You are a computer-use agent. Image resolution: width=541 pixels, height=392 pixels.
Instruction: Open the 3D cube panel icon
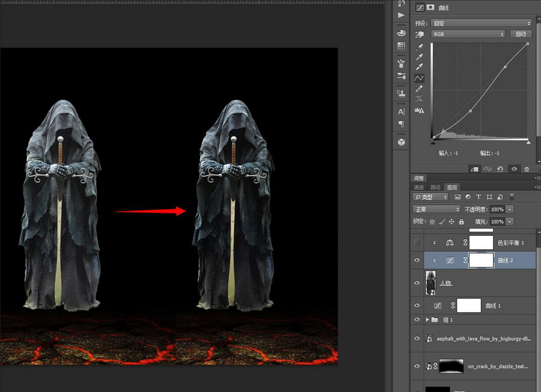(401, 142)
